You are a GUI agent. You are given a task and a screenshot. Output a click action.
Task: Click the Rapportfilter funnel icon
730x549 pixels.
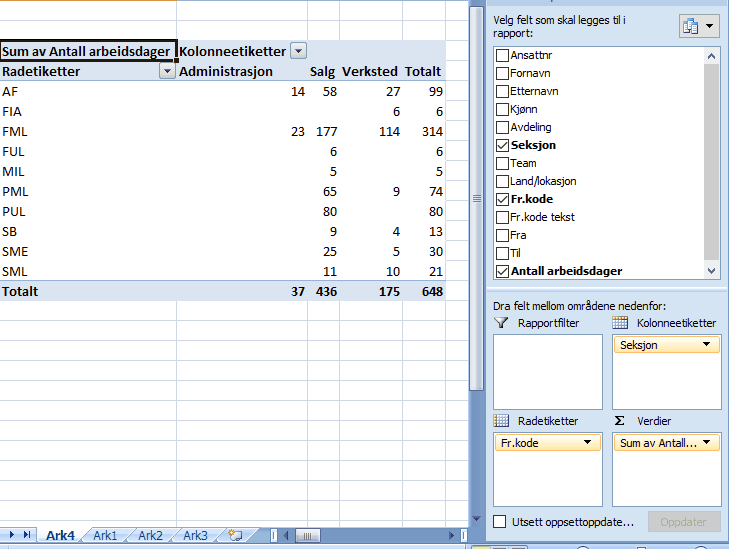click(501, 323)
